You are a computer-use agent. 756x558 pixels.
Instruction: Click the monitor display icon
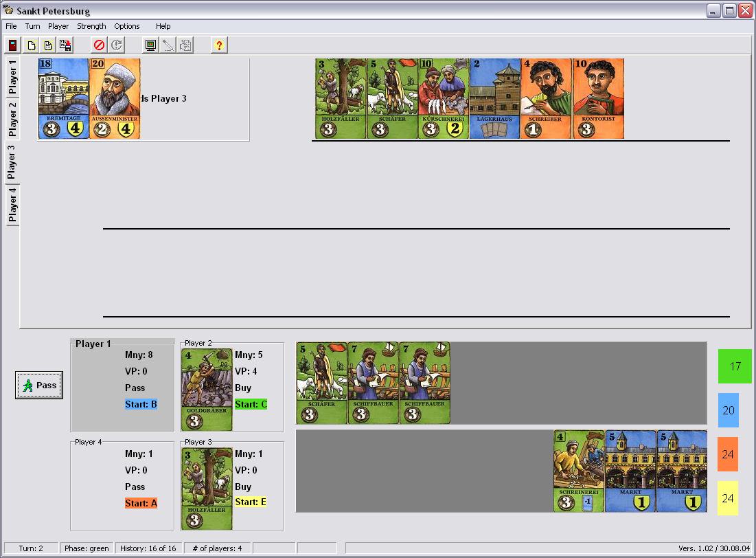coord(150,45)
